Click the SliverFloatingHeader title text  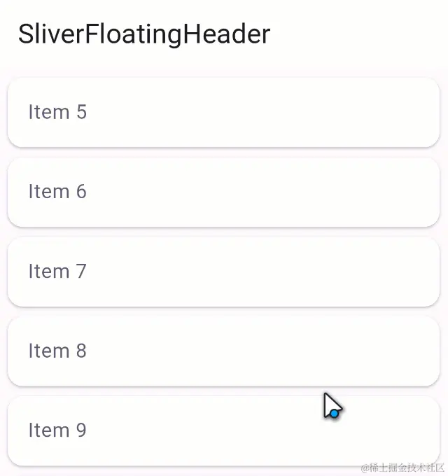(x=144, y=34)
